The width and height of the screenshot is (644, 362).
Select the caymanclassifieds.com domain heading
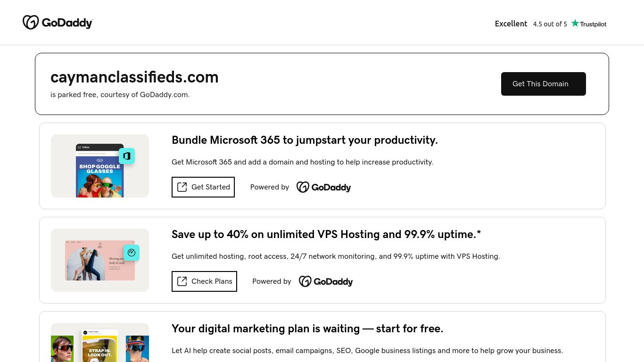(x=134, y=77)
